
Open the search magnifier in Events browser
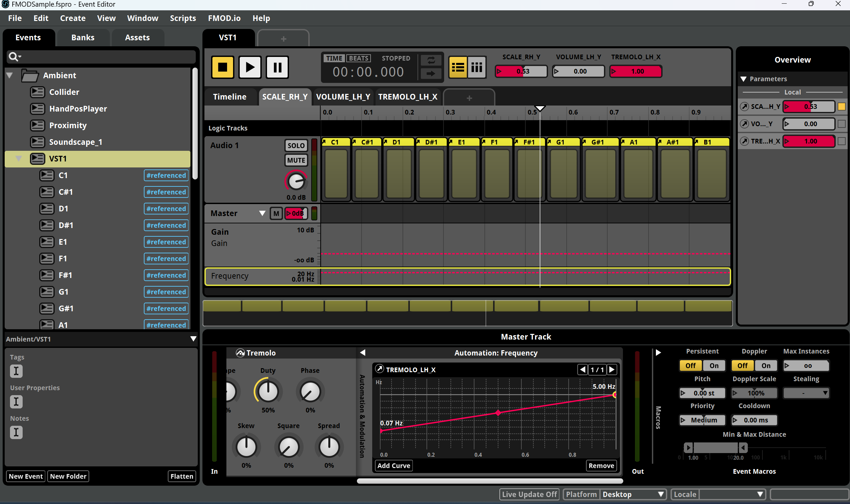[15, 56]
